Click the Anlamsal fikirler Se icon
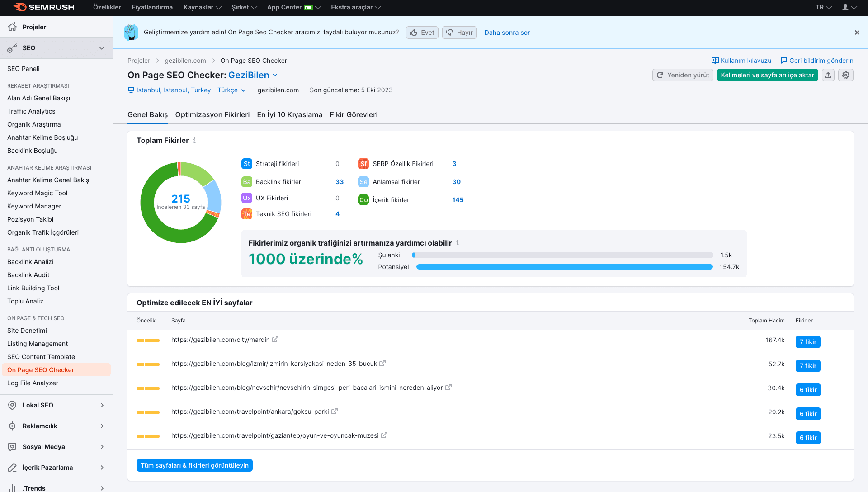 click(x=363, y=182)
